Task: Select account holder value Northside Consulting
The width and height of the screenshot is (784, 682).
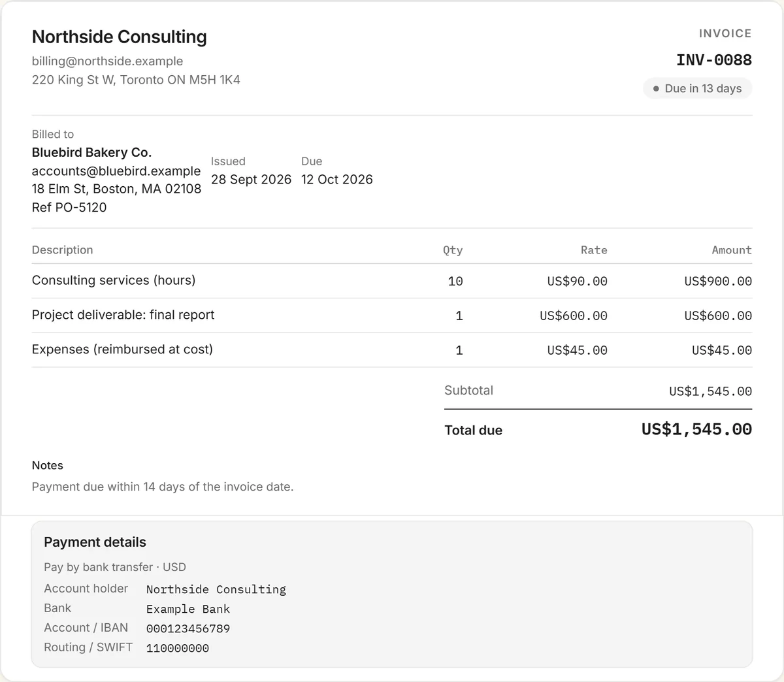Action: (216, 589)
